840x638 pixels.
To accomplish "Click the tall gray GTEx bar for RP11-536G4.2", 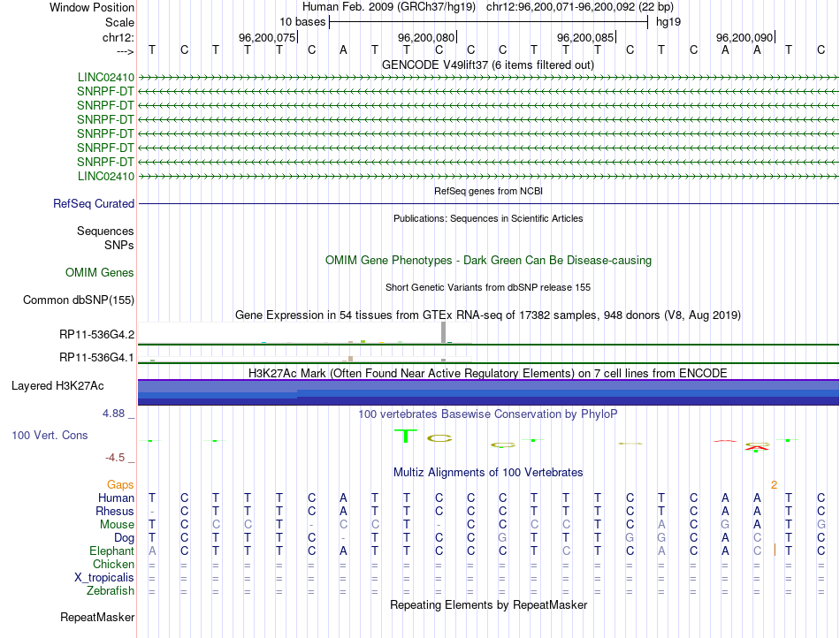I will point(443,332).
